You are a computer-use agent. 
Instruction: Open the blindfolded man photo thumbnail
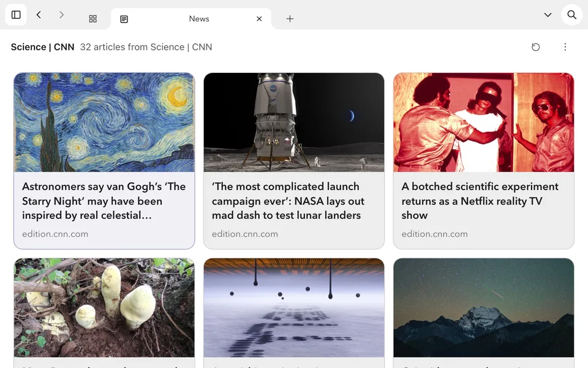point(484,123)
